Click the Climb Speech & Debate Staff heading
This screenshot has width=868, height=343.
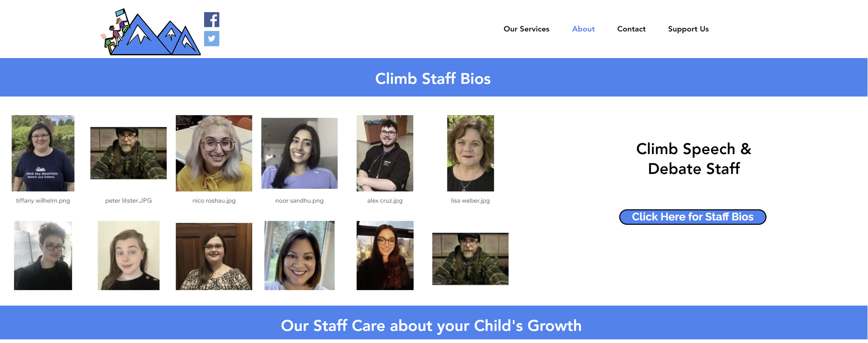pos(694,159)
